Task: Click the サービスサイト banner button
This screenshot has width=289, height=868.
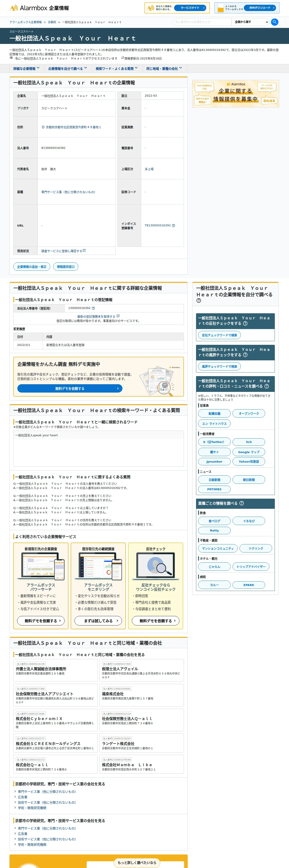Action: click(x=190, y=8)
